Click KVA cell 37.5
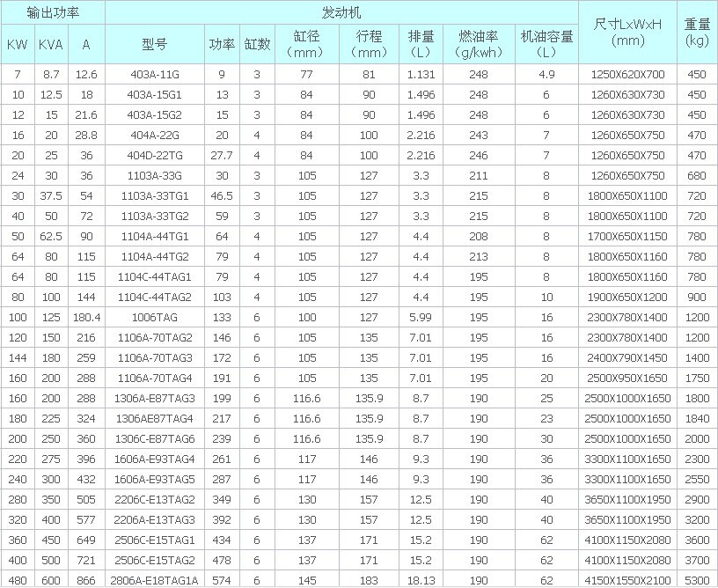The width and height of the screenshot is (718, 588). 51,195
